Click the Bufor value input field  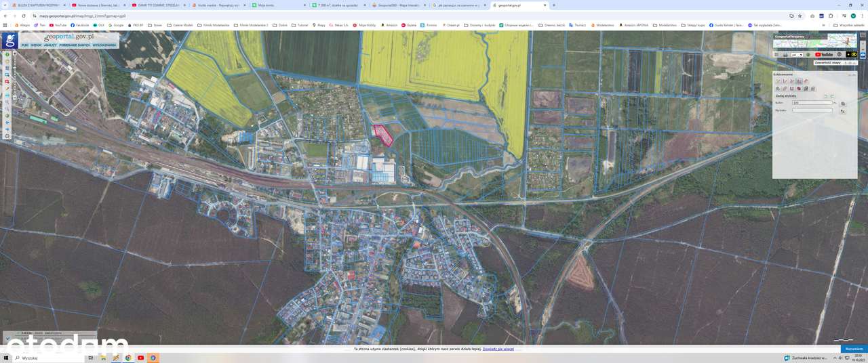coord(812,103)
